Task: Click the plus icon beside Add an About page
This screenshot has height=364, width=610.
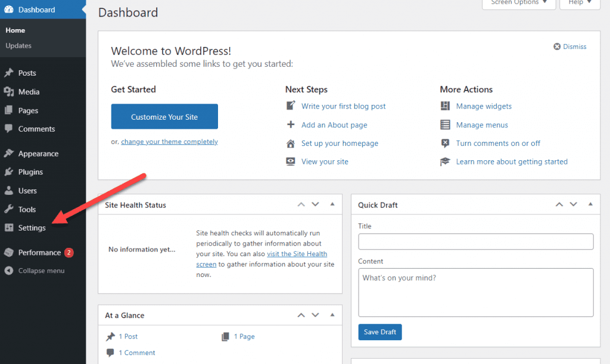Action: 291,125
